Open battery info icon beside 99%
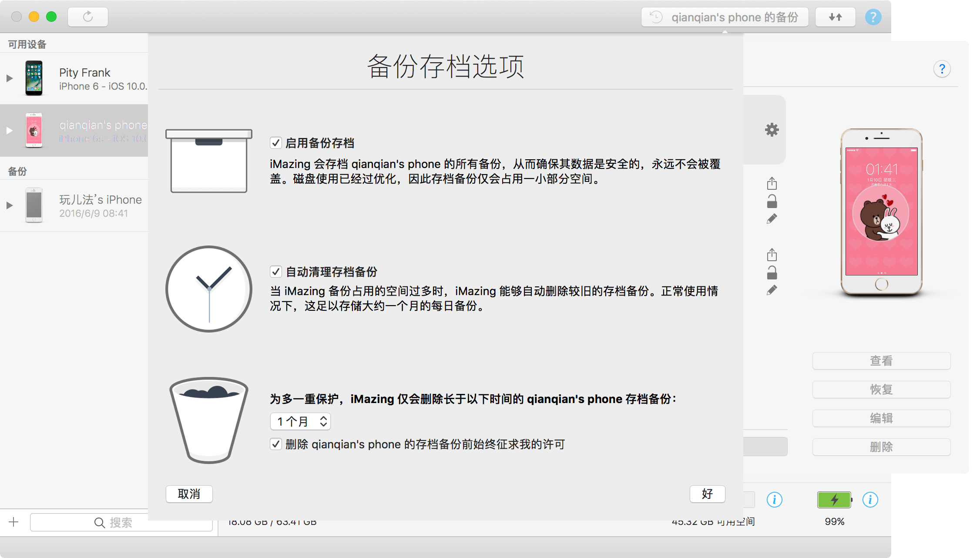The width and height of the screenshot is (980, 558). [x=870, y=499]
